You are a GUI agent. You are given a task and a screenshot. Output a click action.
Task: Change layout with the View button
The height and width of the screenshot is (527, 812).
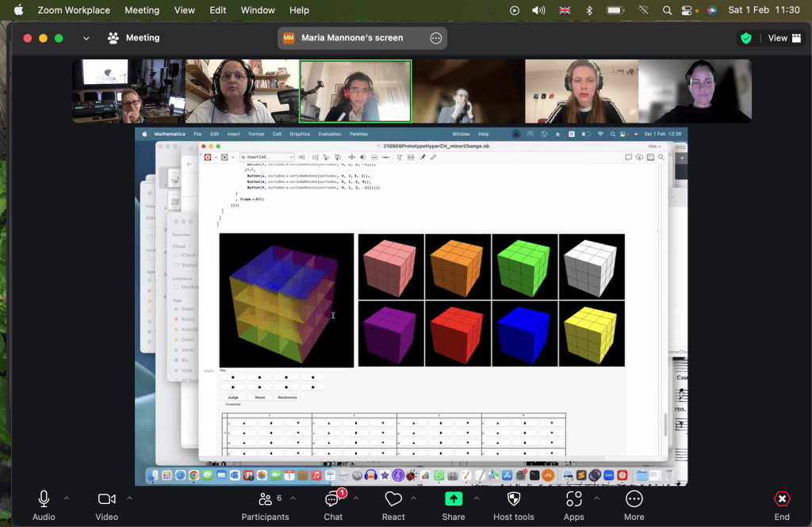783,38
